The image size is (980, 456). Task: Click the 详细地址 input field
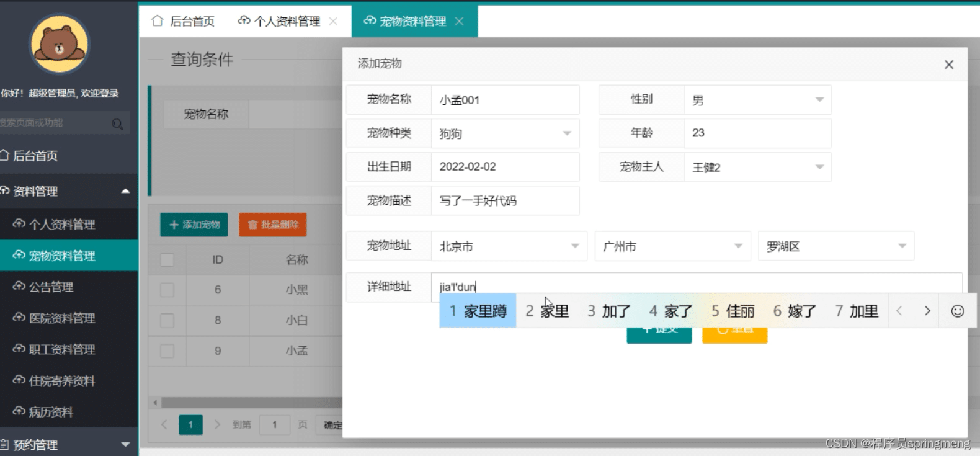click(x=697, y=287)
